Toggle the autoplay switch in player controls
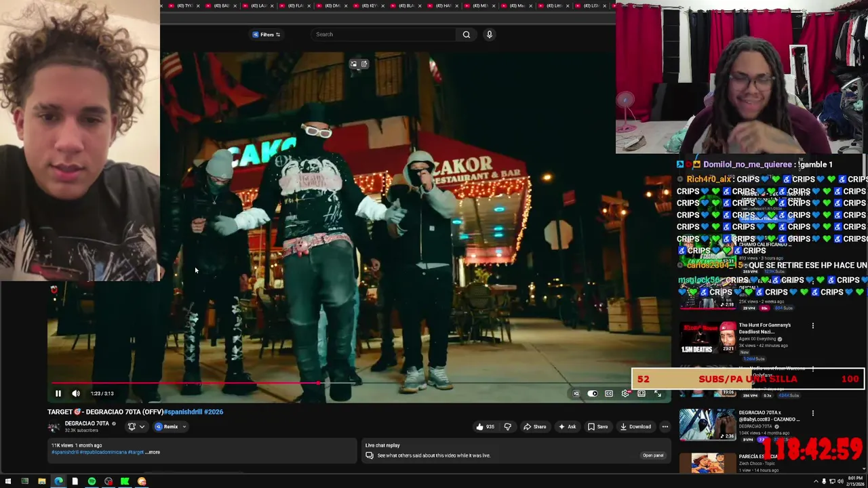 click(x=593, y=394)
